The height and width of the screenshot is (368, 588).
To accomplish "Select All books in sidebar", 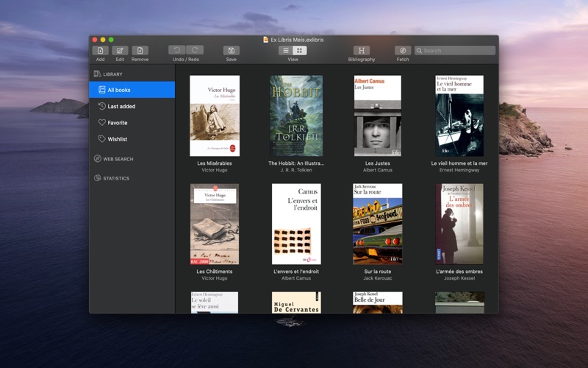I will tap(132, 90).
